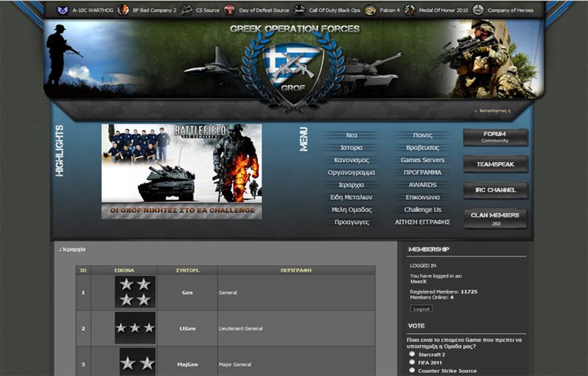588x376 pixels.
Task: Open the Ιεραρχια menu item
Action: click(x=351, y=184)
